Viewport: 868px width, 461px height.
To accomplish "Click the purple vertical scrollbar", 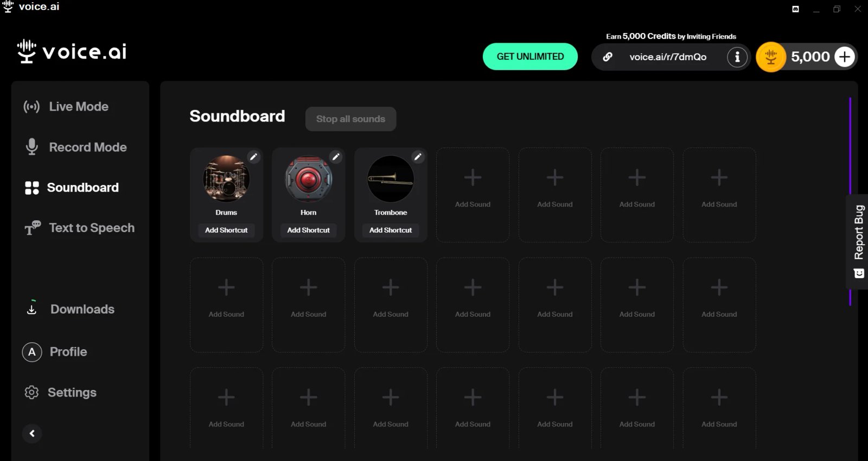I will (850, 201).
